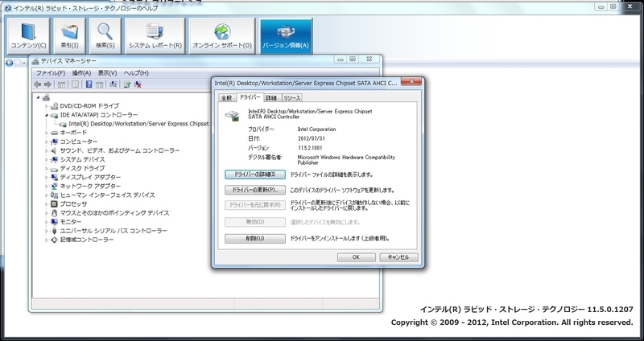The height and width of the screenshot is (341, 644).
Task: Click provider value Intel Corporation
Action: 316,129
